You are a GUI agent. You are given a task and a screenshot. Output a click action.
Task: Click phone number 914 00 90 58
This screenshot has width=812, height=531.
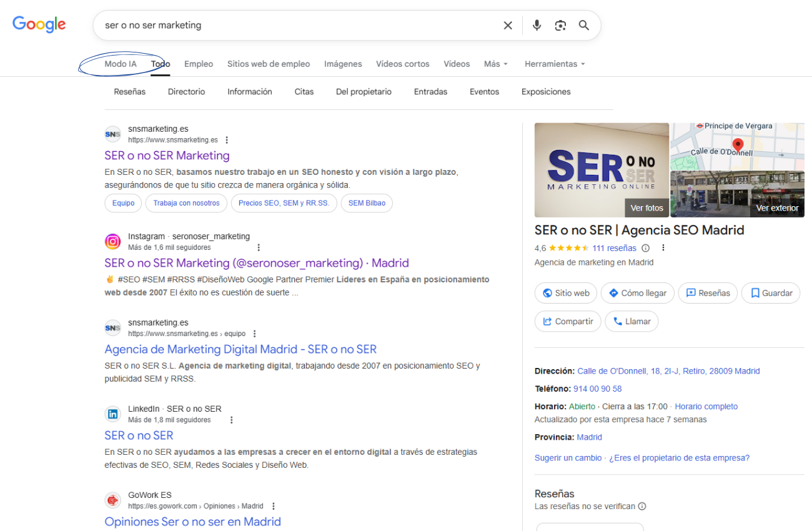[x=598, y=389]
